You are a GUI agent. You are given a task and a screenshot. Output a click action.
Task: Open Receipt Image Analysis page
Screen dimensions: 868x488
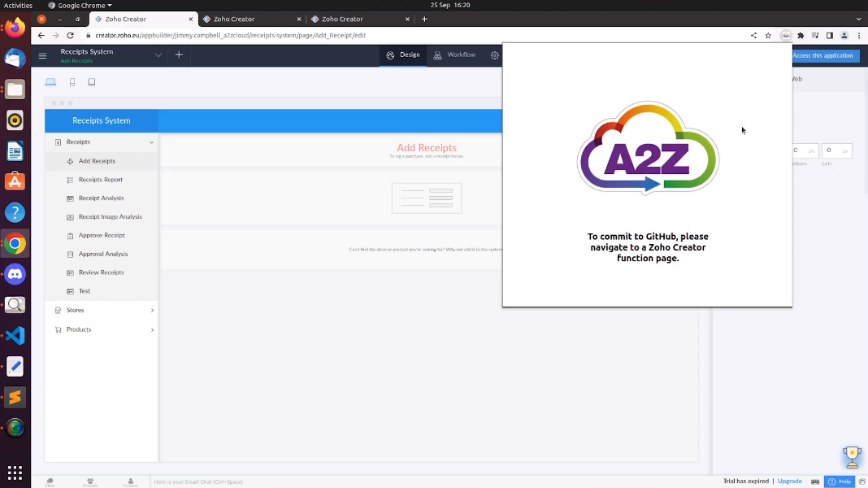(x=102, y=216)
